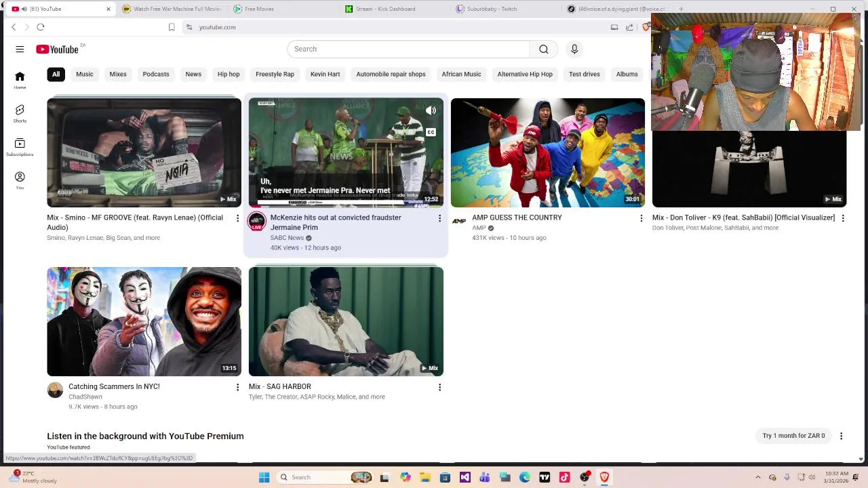
Task: Switch to Suburbbaby - Twitch tab
Action: (506, 9)
